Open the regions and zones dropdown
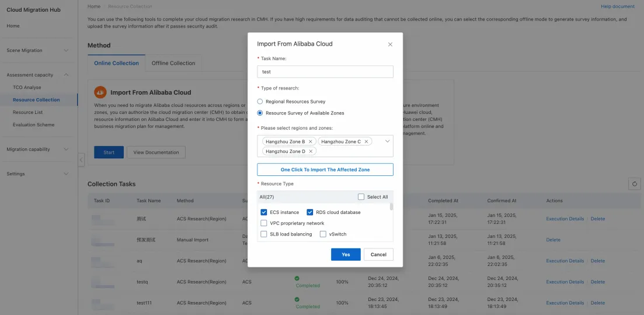This screenshot has width=644, height=315. [x=387, y=141]
